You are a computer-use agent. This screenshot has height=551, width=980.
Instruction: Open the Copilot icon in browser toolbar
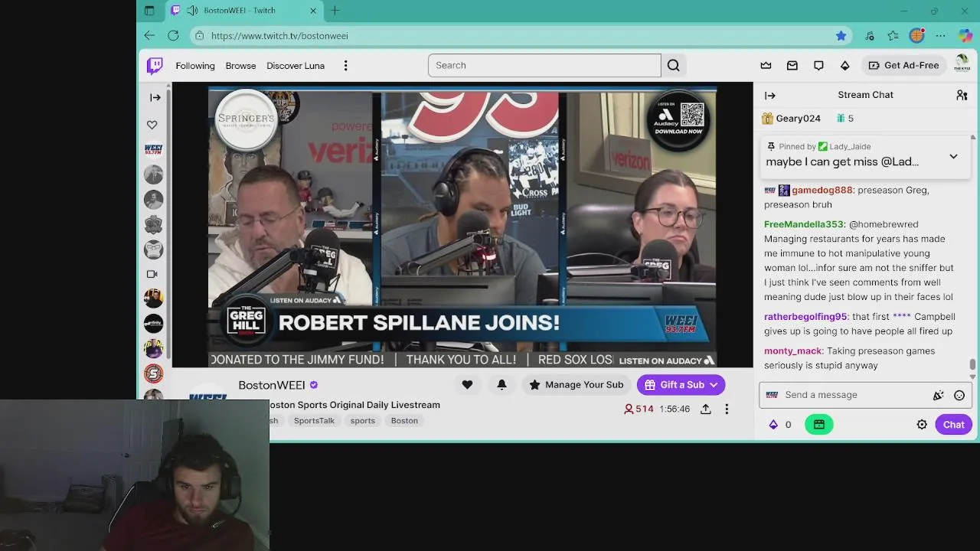[x=965, y=35]
